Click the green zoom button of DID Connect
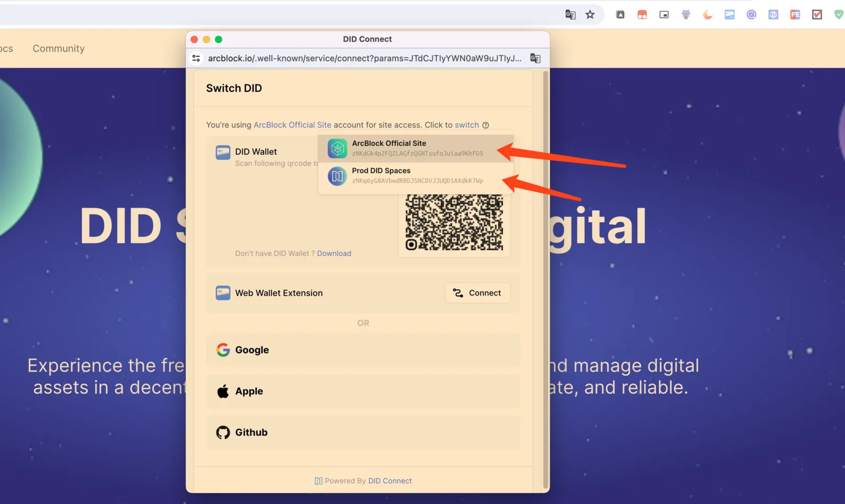Screen dimensions: 845x504 click(x=219, y=40)
